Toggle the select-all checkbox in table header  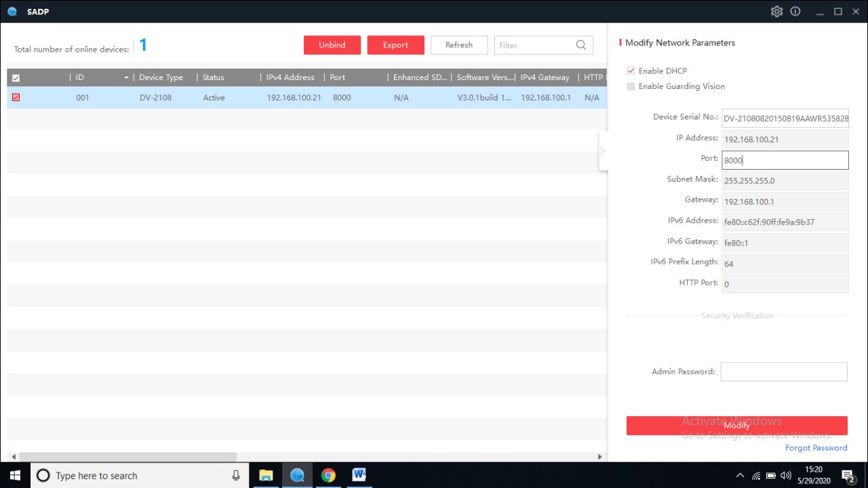tap(16, 78)
